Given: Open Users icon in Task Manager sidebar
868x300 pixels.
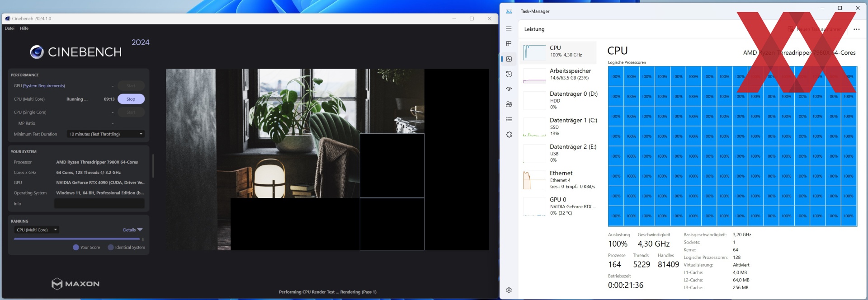Looking at the screenshot, I should (x=509, y=104).
